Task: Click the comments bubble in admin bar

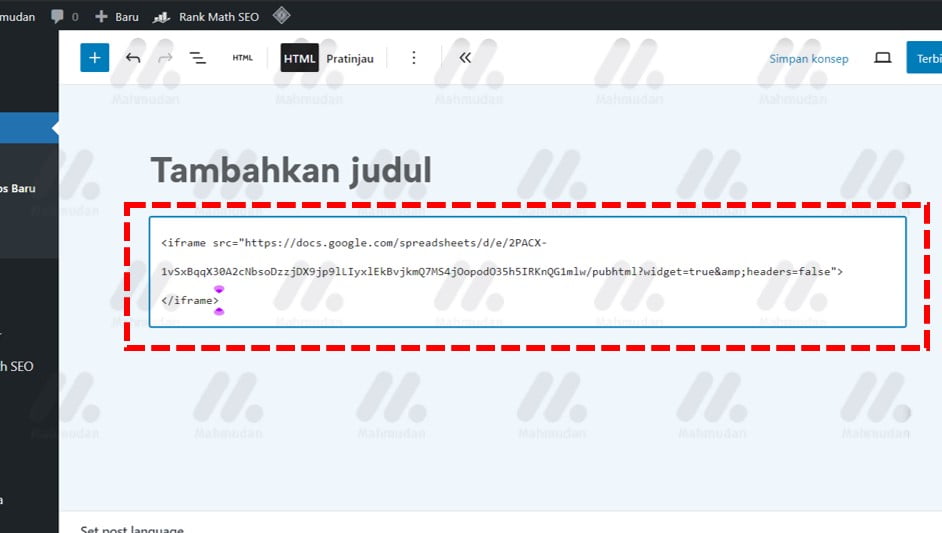Action: (64, 16)
